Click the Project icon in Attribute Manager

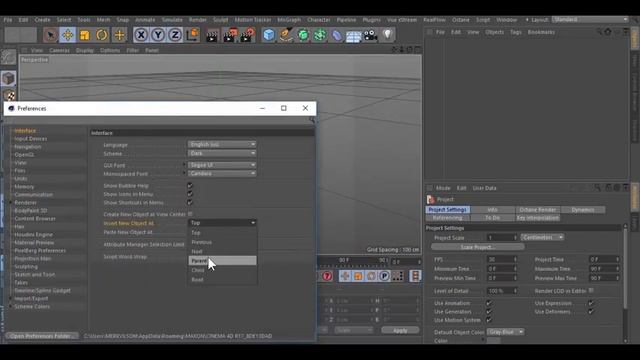pyautogui.click(x=431, y=199)
